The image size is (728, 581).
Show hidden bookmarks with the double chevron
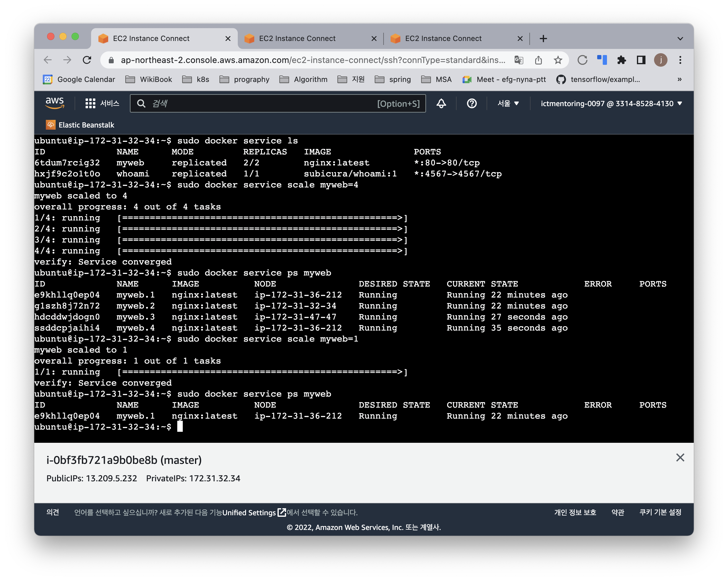tap(679, 80)
